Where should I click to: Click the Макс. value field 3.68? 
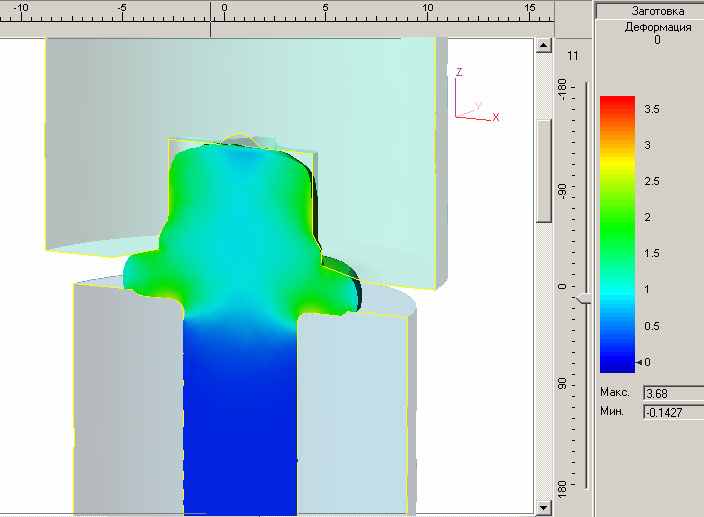(673, 393)
